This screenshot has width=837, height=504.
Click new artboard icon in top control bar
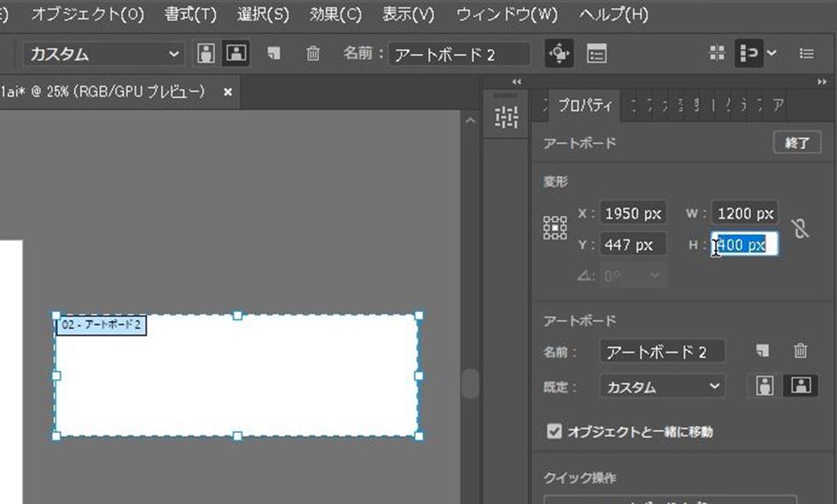tap(274, 54)
